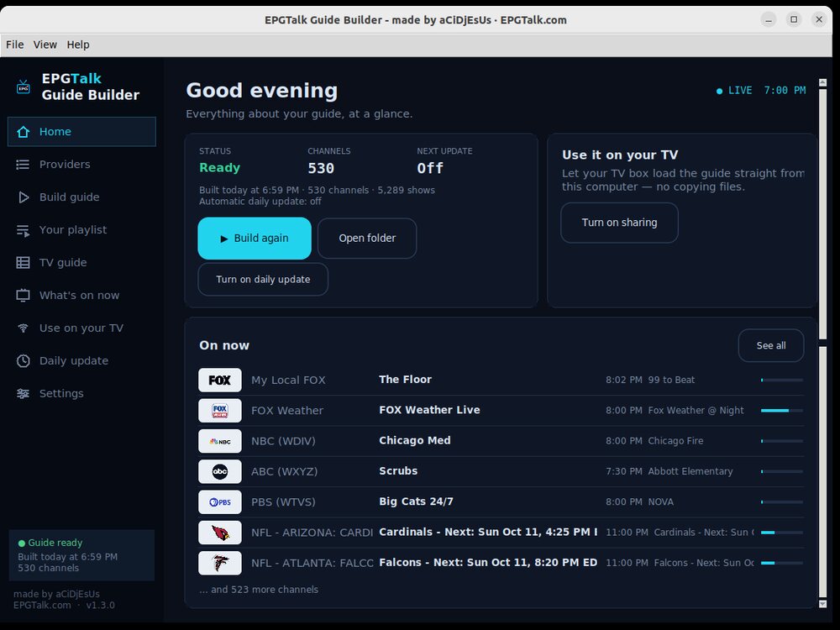Click the 99 to Beat upcoming show
The image size is (840, 630).
pos(671,381)
